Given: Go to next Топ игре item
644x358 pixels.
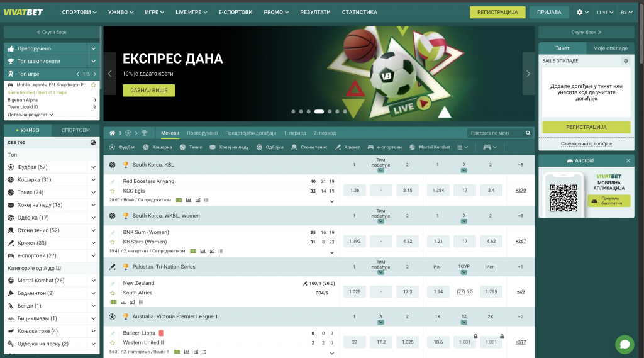Looking at the screenshot, I should pyautogui.click(x=95, y=74).
